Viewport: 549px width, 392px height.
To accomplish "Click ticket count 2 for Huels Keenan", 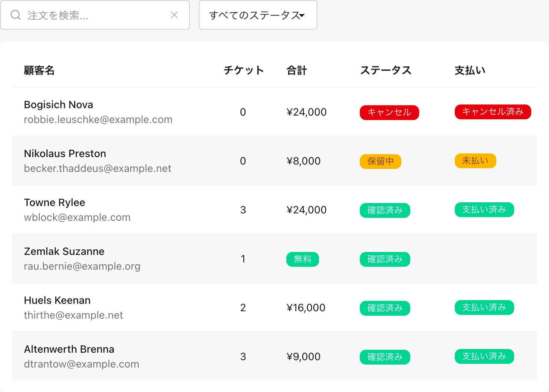I will 243,308.
